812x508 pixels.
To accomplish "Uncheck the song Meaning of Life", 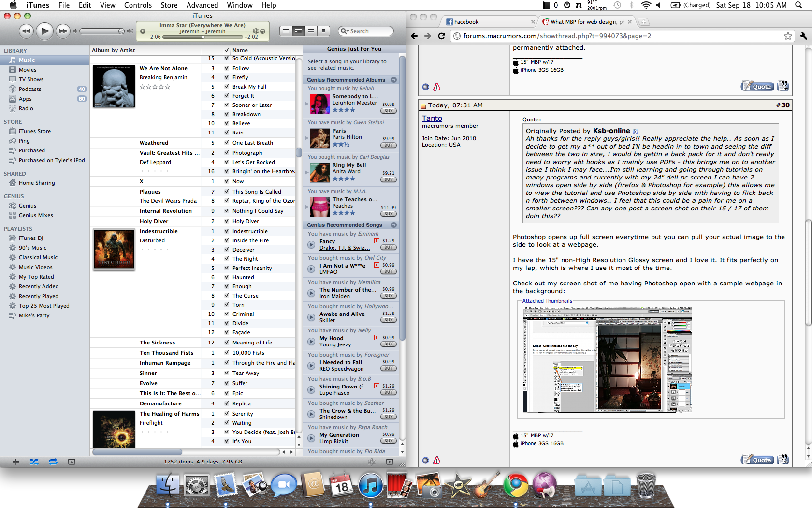I will click(x=227, y=343).
